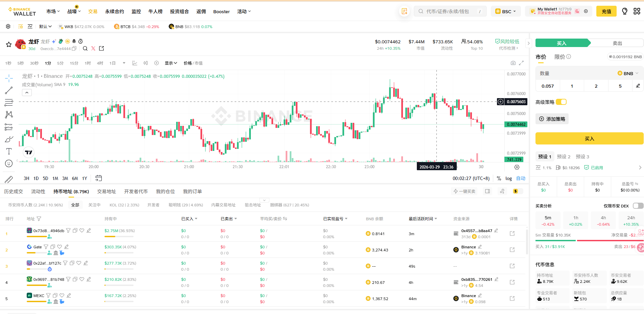Focus the 代币/证券/永续/钱包 search field
Image resolution: width=644 pixels, height=314 pixels.
point(450,12)
